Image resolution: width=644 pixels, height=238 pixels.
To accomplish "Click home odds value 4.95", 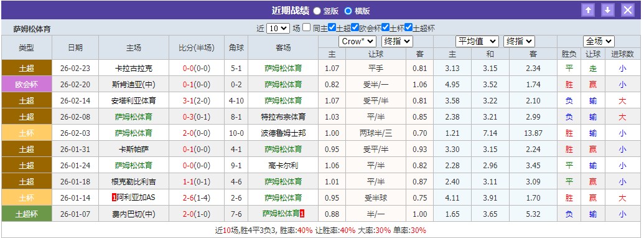I will point(452,85).
